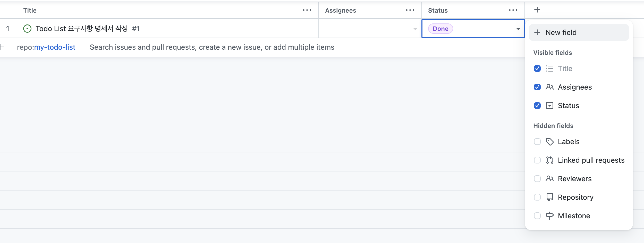
Task: Click the plus icon before repo:my-todo-list
Action: 2,47
